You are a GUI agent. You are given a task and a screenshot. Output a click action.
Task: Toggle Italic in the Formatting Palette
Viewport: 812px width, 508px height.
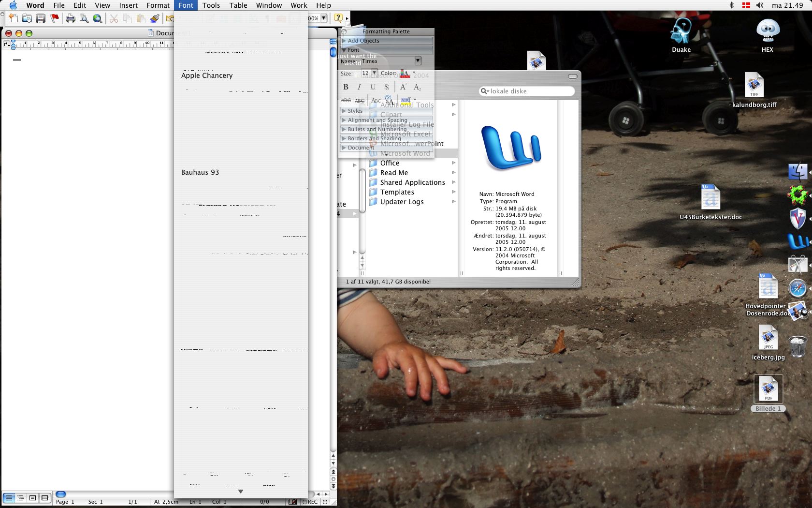(x=359, y=87)
